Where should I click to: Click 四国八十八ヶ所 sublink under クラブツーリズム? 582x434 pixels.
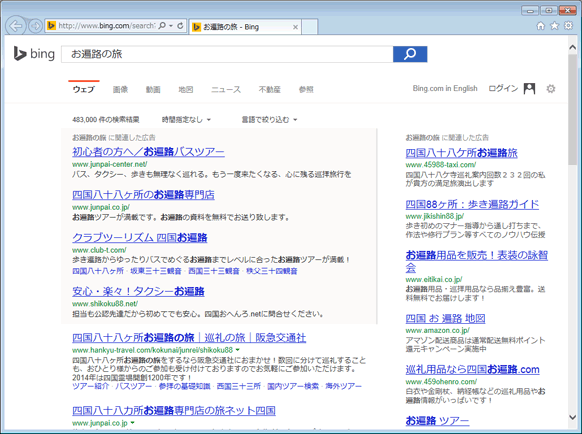(x=98, y=271)
